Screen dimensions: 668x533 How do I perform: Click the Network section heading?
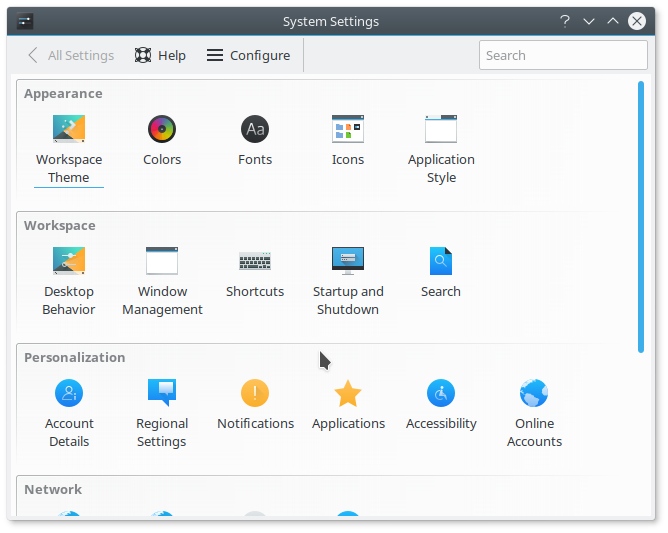(x=53, y=490)
